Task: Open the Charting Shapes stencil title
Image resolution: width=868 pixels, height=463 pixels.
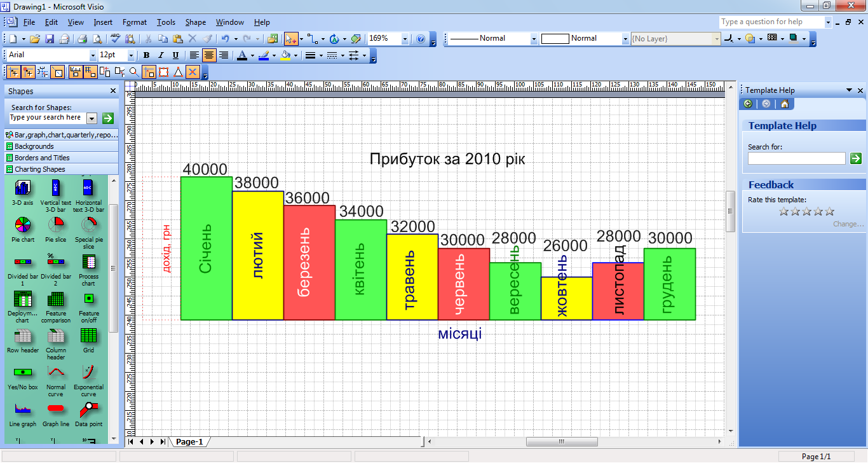Action: pos(61,169)
